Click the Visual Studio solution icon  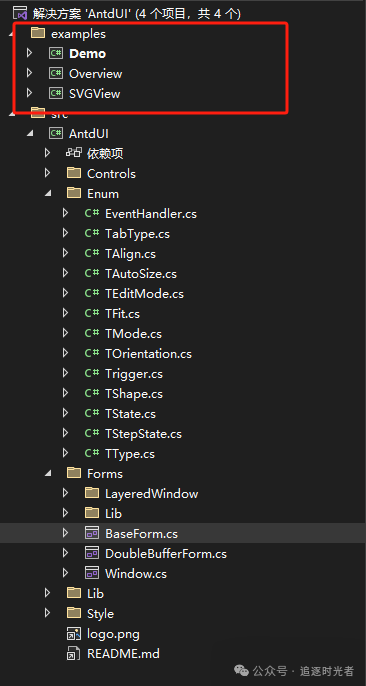point(21,14)
